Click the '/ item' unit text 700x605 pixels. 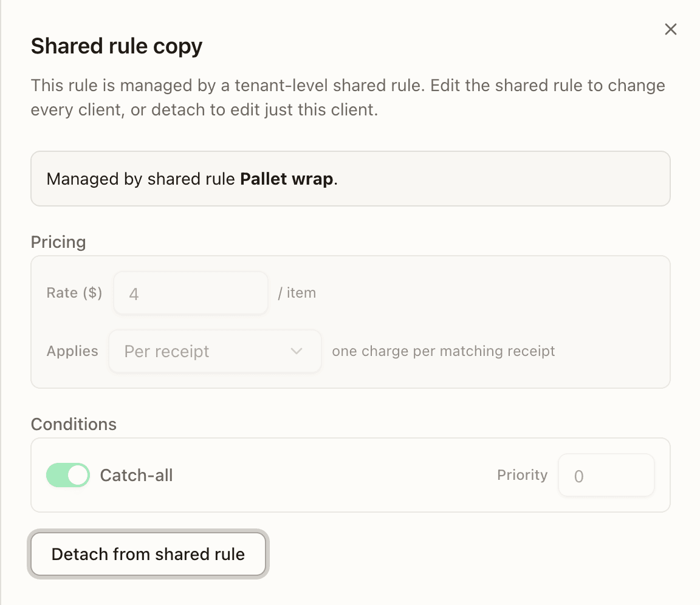point(297,293)
